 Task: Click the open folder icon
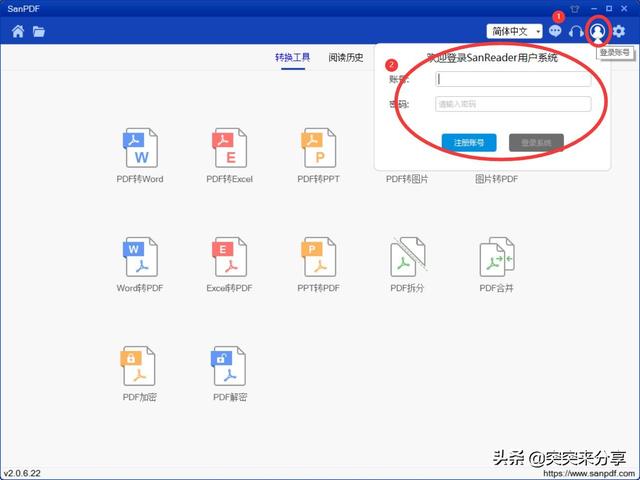tap(39, 31)
